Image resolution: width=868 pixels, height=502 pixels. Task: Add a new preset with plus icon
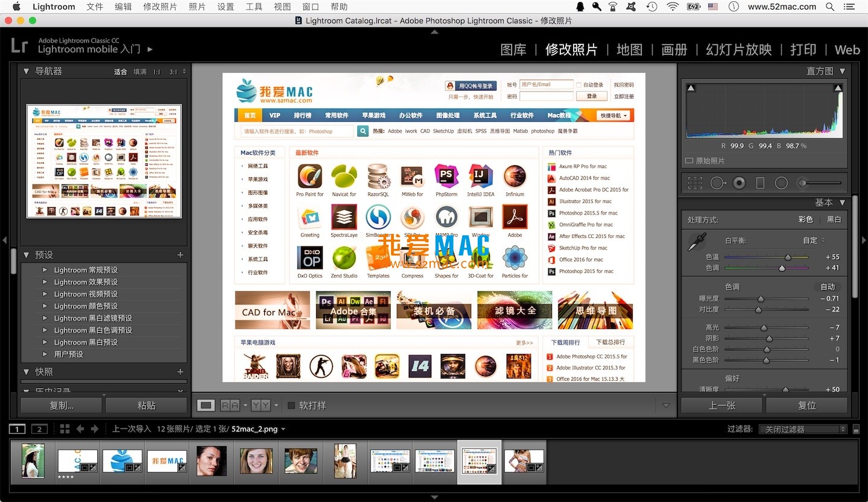click(x=180, y=255)
